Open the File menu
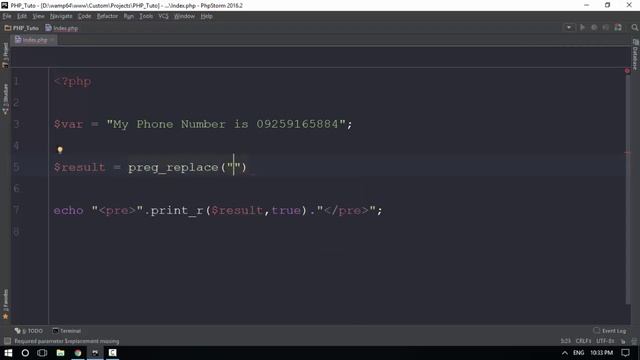 click(7, 16)
